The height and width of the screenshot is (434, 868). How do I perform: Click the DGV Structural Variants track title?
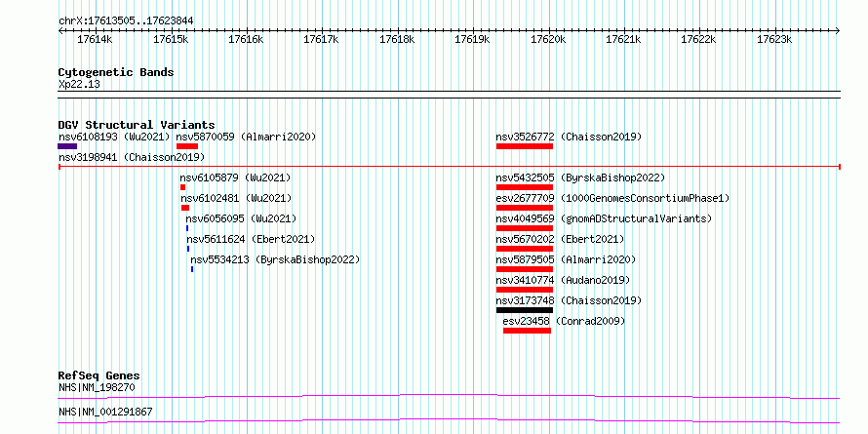point(137,125)
